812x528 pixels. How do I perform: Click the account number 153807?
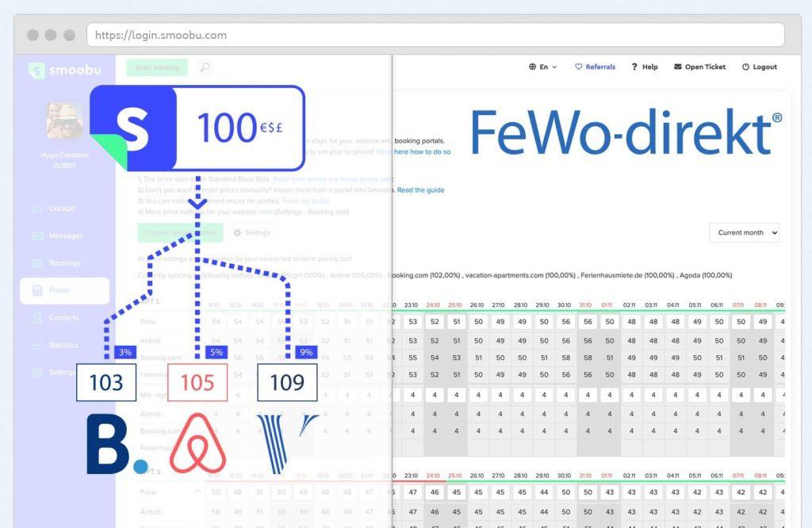pos(65,166)
